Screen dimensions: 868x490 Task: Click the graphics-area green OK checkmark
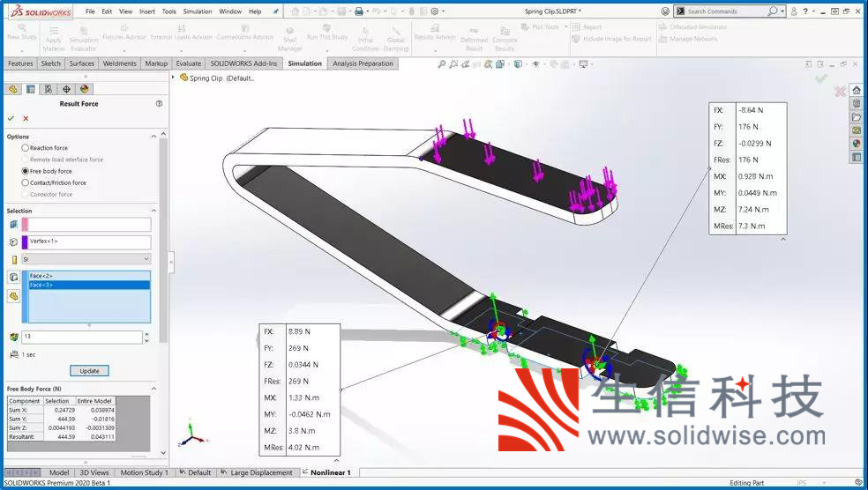pyautogui.click(x=821, y=79)
